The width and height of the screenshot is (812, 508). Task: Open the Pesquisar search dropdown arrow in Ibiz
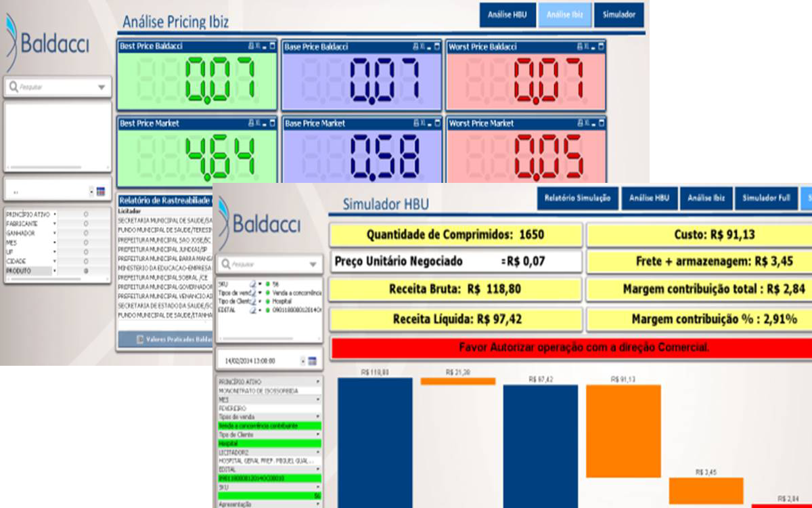click(101, 87)
